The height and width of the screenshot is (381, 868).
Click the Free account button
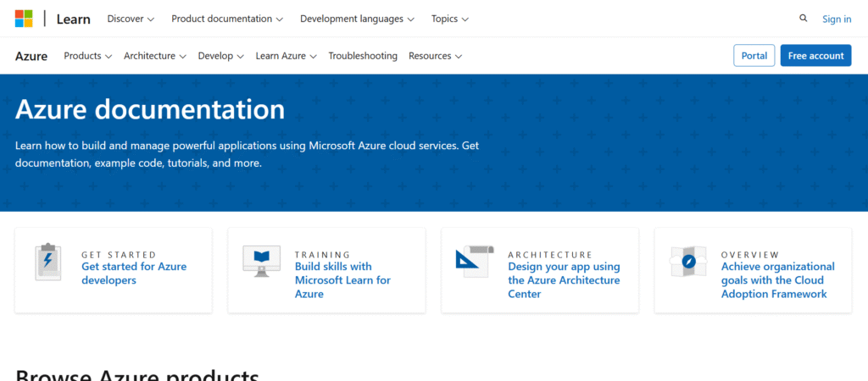[816, 55]
